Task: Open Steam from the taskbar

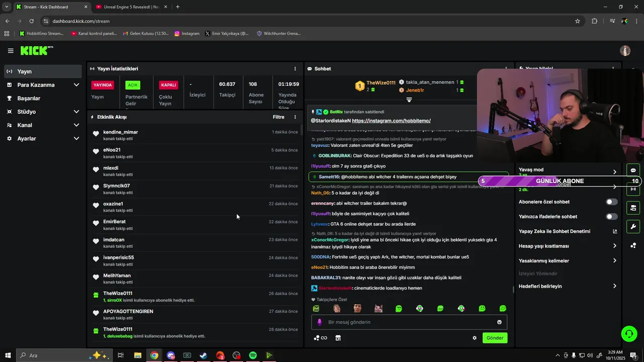Action: pyautogui.click(x=203, y=355)
